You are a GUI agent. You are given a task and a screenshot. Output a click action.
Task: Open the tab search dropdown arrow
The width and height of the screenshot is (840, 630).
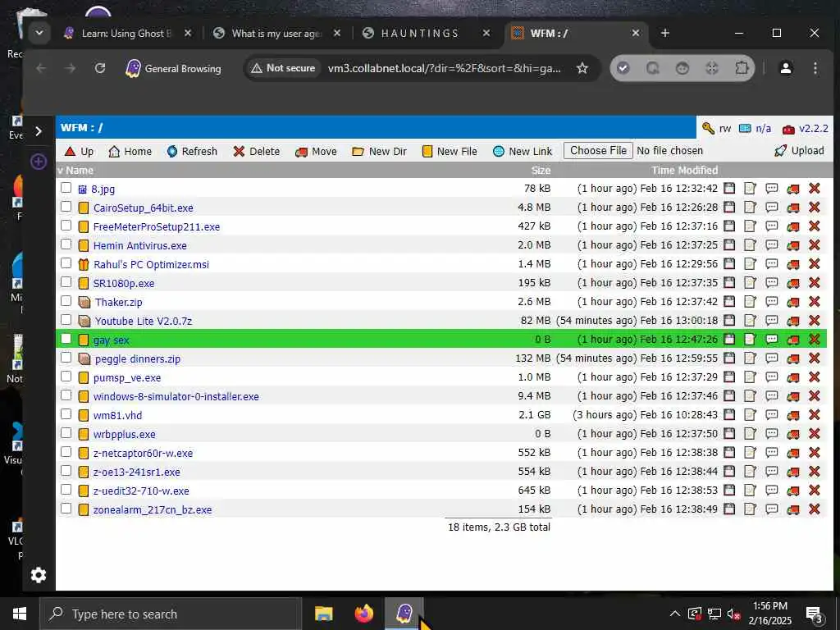(39, 33)
